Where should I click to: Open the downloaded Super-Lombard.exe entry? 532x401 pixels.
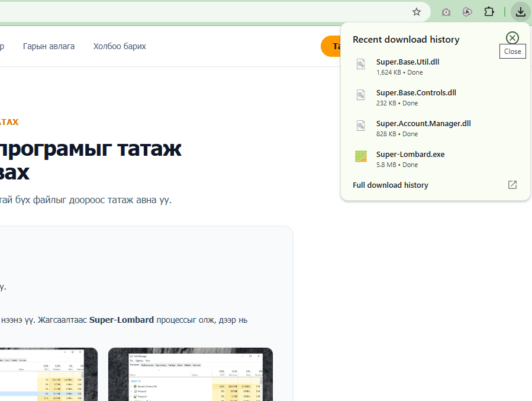tap(436, 159)
